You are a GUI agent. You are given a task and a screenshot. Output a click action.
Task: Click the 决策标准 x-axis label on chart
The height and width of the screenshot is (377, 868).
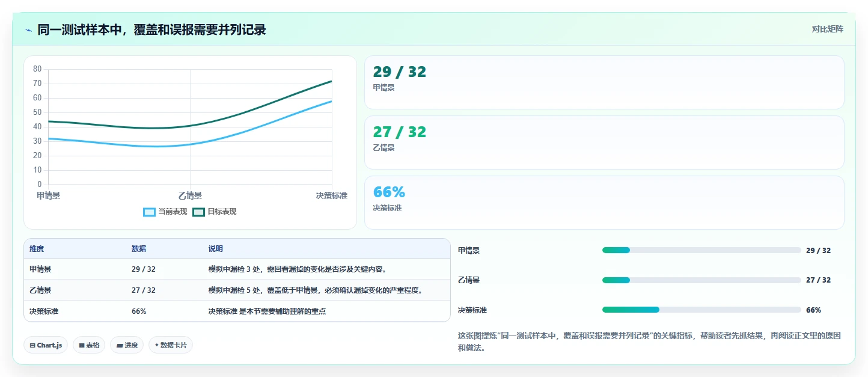(x=332, y=195)
